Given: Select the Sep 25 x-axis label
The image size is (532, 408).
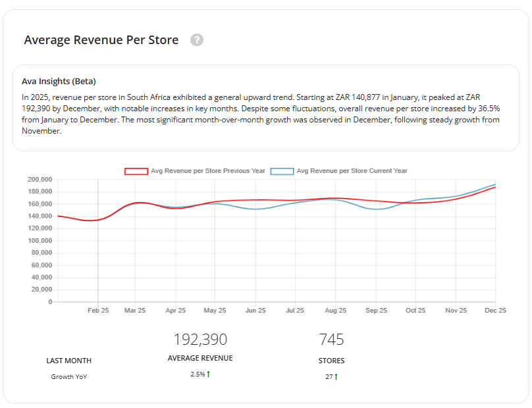Looking at the screenshot, I should [x=375, y=311].
